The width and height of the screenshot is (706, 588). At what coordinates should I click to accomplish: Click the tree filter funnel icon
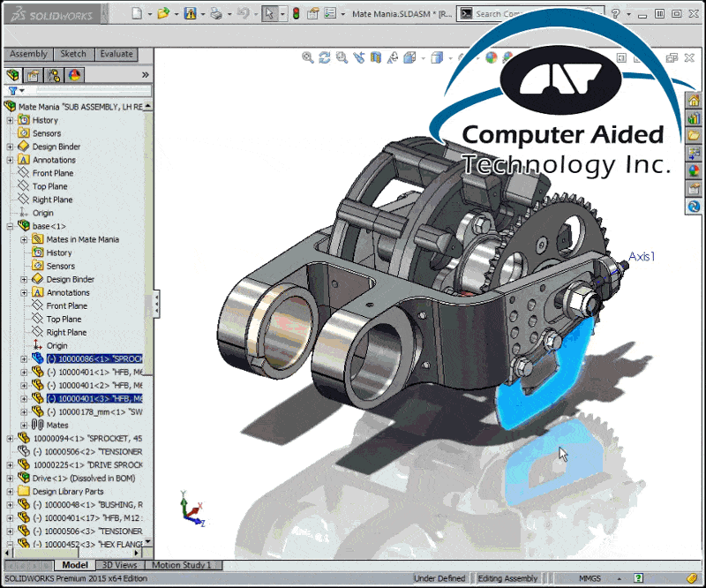click(12, 91)
